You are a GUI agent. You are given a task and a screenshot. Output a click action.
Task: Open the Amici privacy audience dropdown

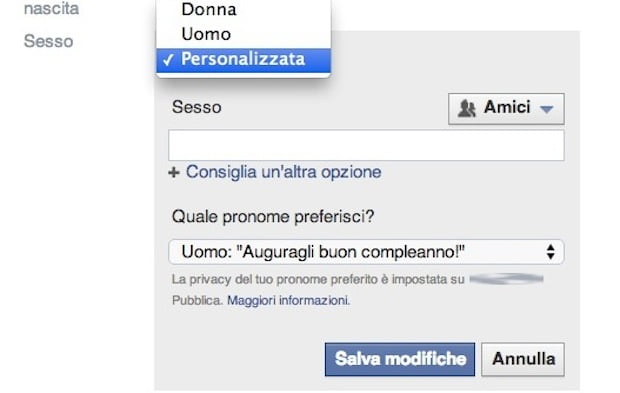click(x=506, y=109)
